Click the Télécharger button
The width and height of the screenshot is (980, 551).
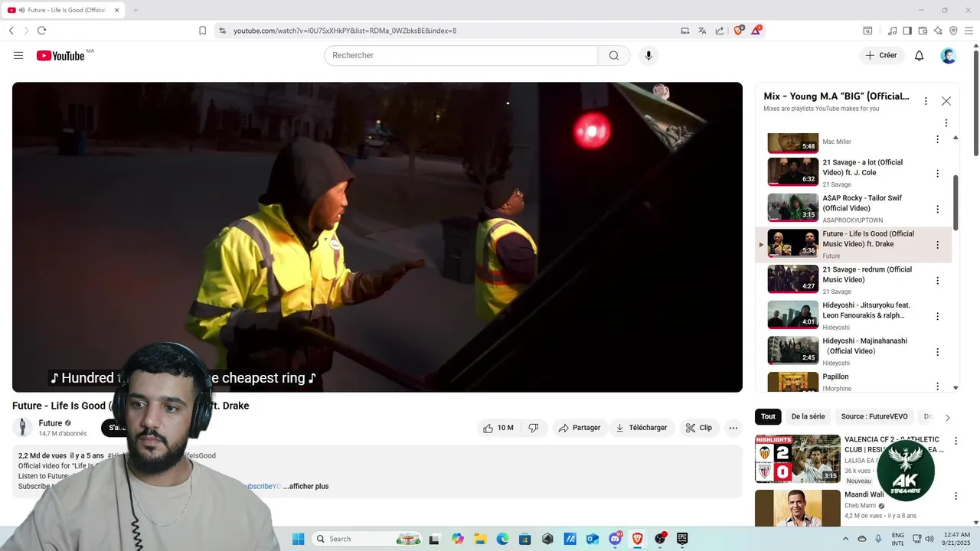[642, 428]
